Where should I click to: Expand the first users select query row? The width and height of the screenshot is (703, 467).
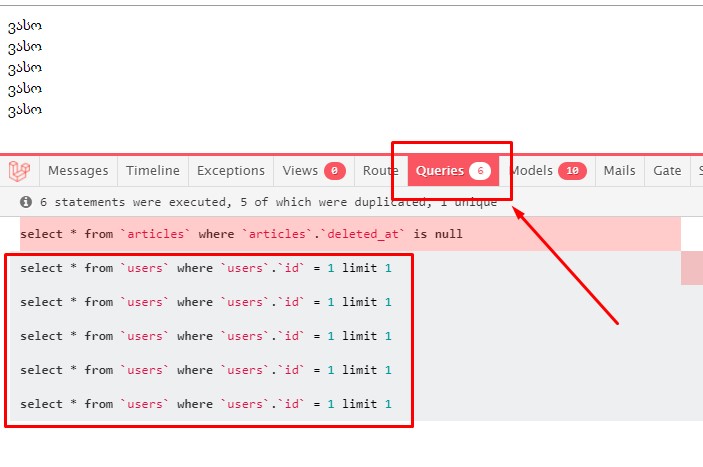[x=205, y=268]
